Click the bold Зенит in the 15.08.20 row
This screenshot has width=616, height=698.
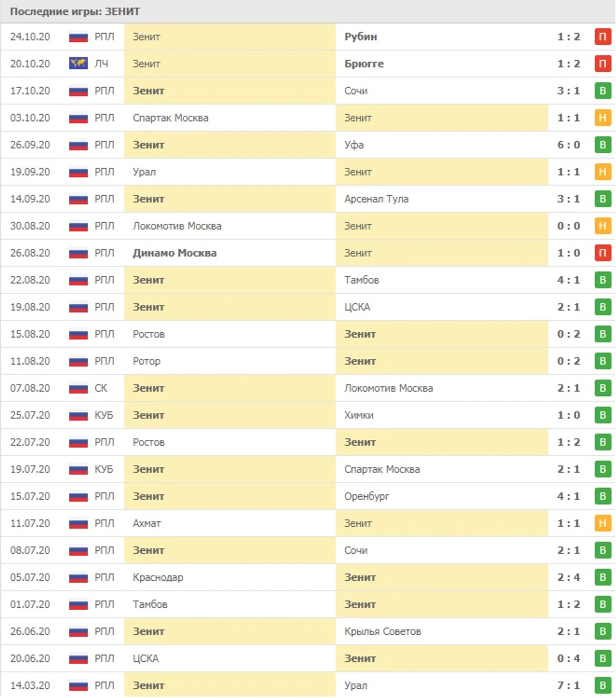pyautogui.click(x=360, y=334)
